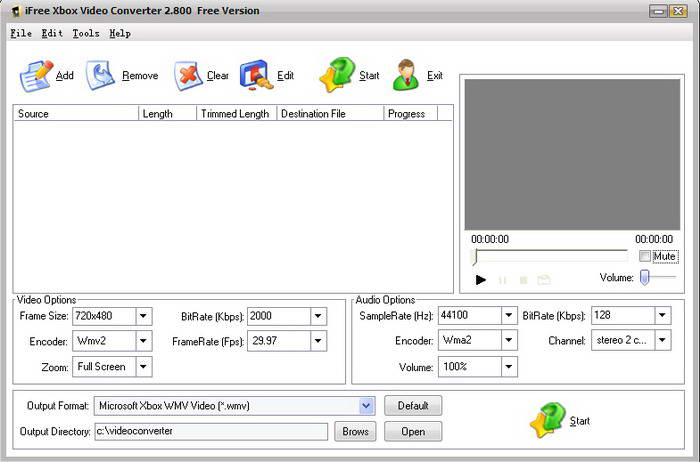Click the Default button
This screenshot has height=462, width=700.
413,406
